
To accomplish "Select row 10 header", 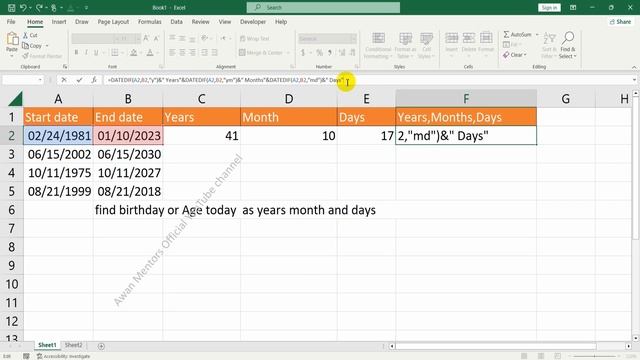I will (x=11, y=284).
